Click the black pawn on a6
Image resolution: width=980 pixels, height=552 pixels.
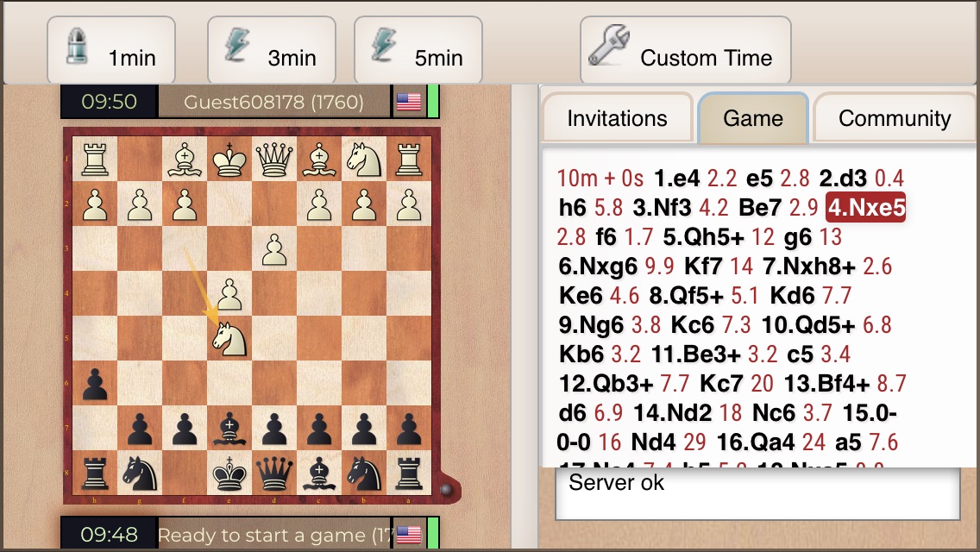pyautogui.click(x=94, y=383)
